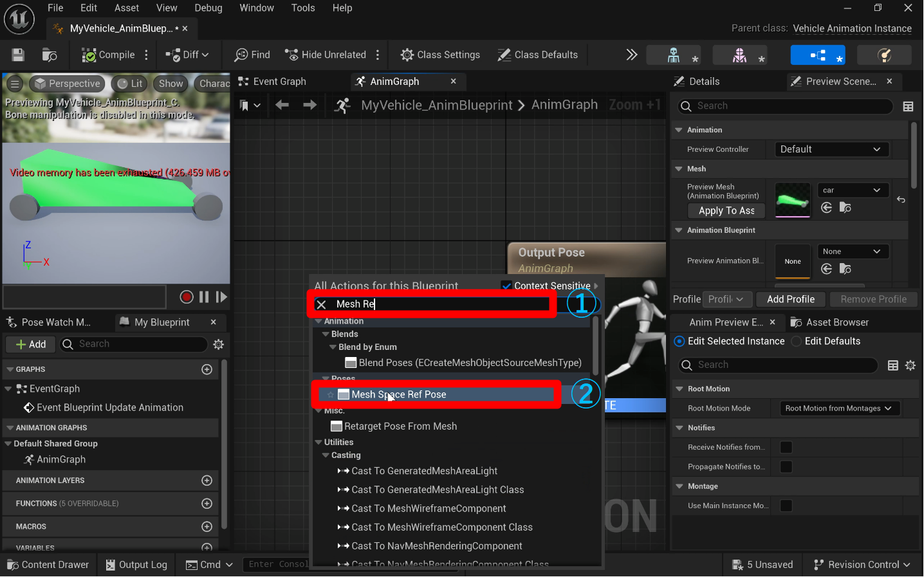Pause the preview playback
Viewport: 924px width, 577px height.
(x=204, y=297)
